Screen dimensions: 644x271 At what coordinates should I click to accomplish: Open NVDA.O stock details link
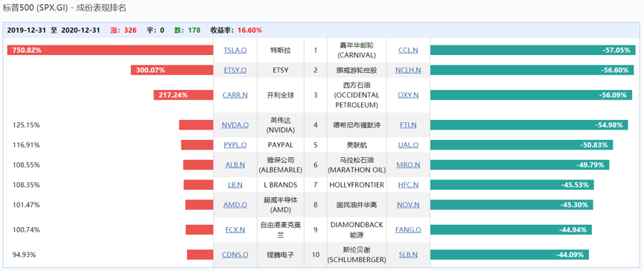click(235, 125)
